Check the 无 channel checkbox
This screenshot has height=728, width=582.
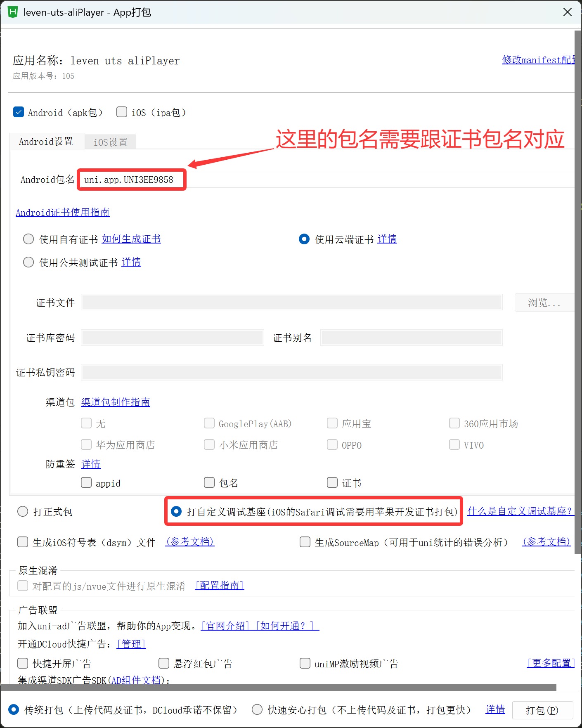point(86,423)
